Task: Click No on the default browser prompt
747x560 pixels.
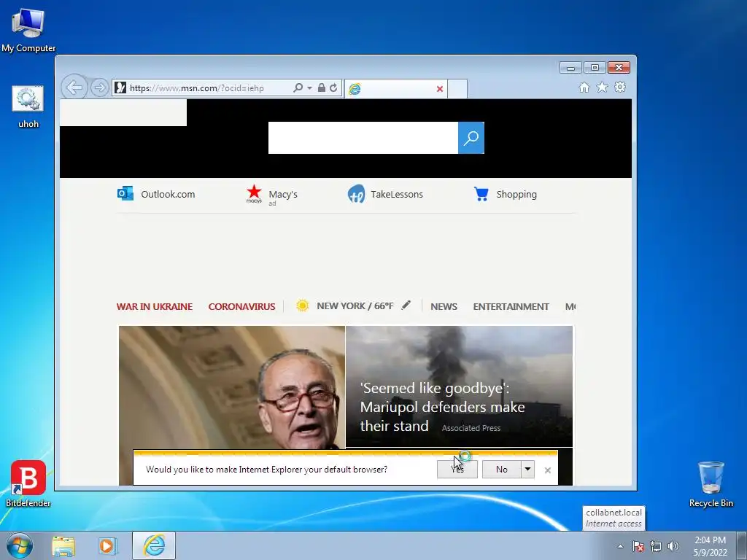Action: 502,470
